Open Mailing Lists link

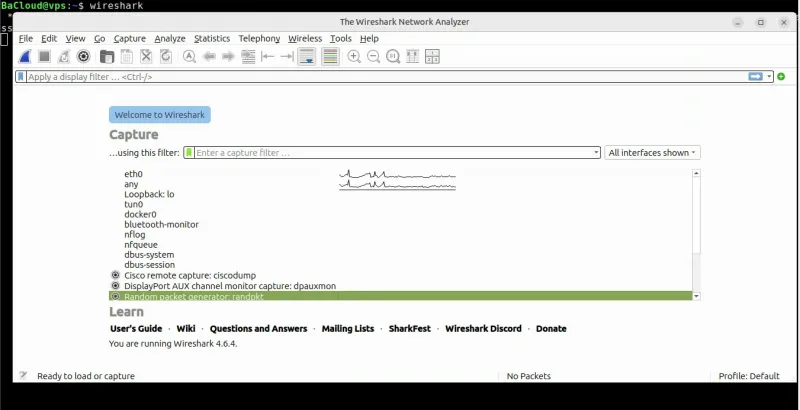(x=348, y=329)
